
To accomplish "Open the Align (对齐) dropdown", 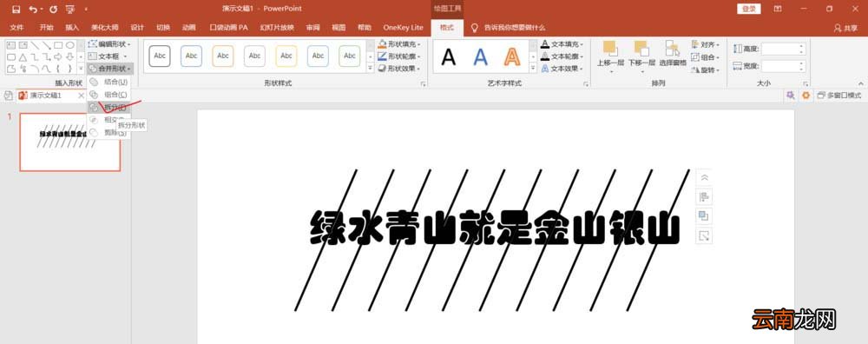I will coord(706,44).
